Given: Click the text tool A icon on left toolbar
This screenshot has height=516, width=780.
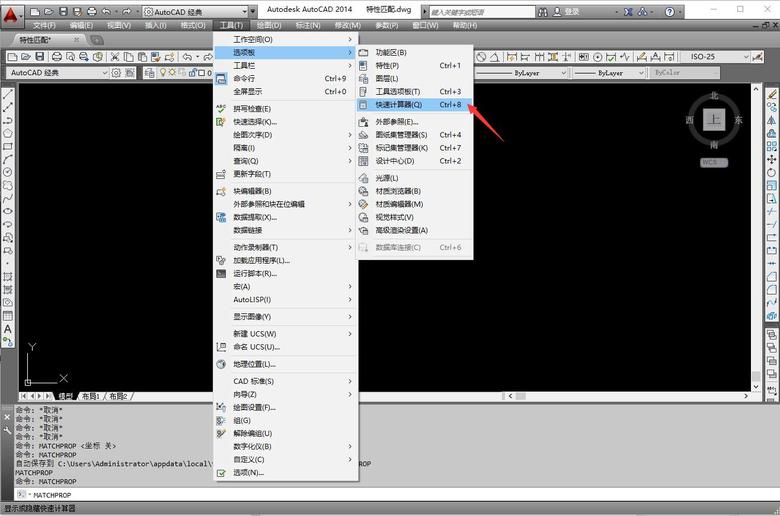Looking at the screenshot, I should click(x=7, y=329).
